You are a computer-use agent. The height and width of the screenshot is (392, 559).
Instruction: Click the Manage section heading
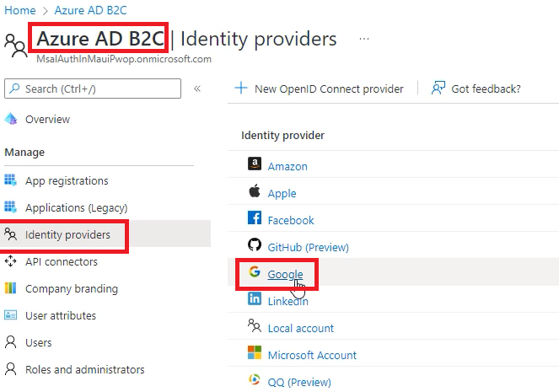pos(24,153)
